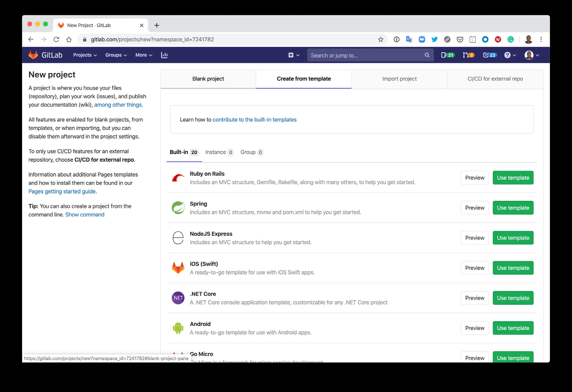Use template for Ruby on Rails

pos(513,178)
